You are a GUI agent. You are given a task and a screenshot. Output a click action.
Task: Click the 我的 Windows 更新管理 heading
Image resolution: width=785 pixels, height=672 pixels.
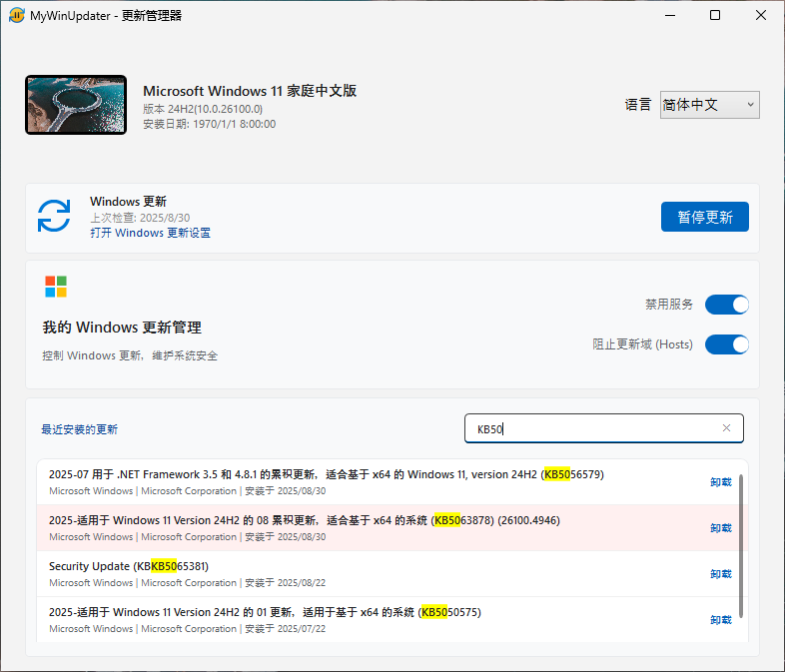click(x=122, y=328)
